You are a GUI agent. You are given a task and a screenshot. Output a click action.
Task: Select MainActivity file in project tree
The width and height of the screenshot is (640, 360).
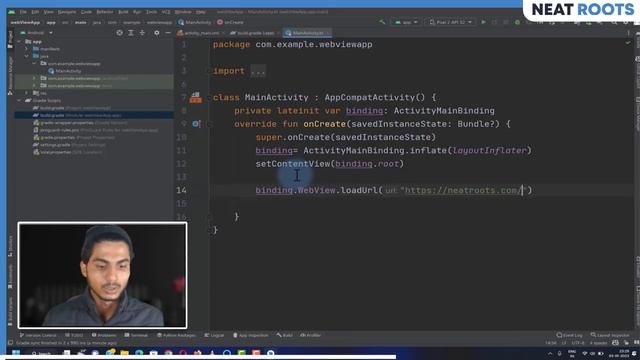click(x=64, y=71)
